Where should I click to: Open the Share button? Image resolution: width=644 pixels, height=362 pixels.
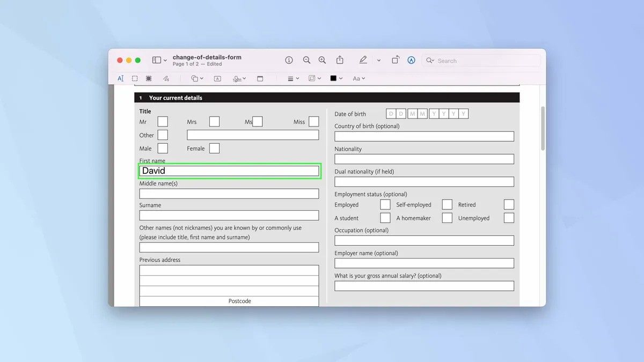click(340, 60)
